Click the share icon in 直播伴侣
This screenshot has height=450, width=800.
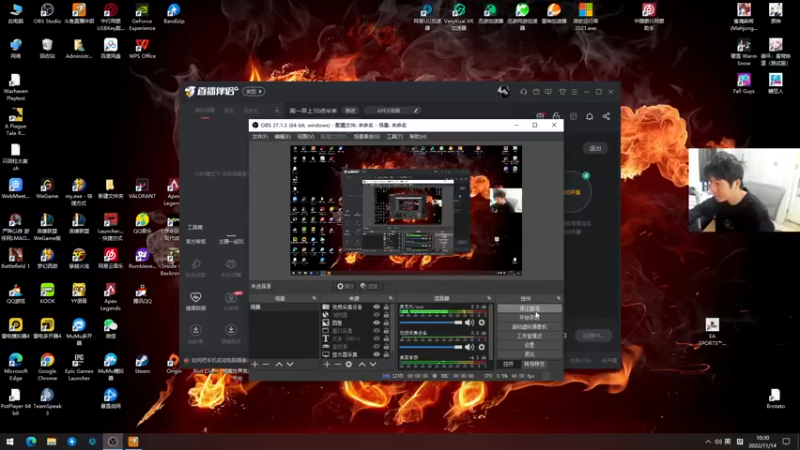pos(606,116)
